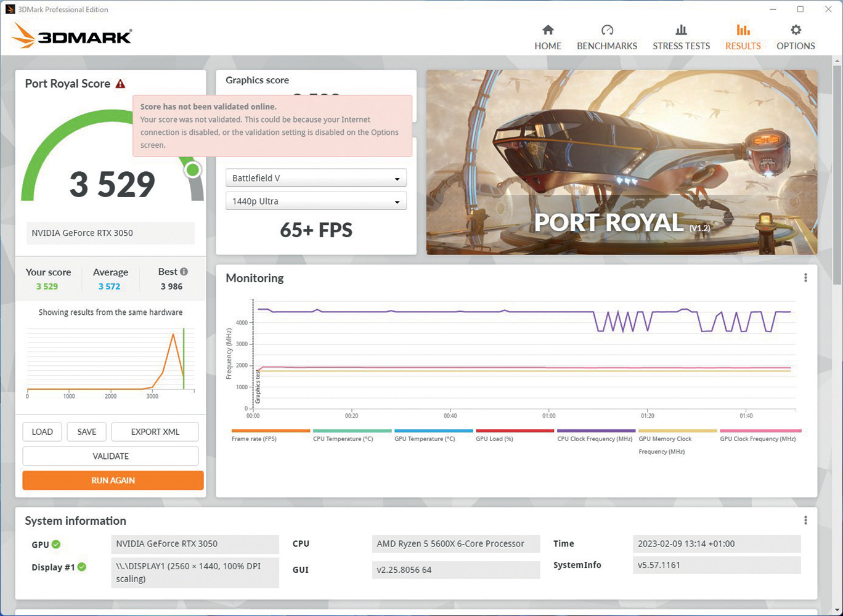Click the info icon next to Best

click(x=184, y=272)
